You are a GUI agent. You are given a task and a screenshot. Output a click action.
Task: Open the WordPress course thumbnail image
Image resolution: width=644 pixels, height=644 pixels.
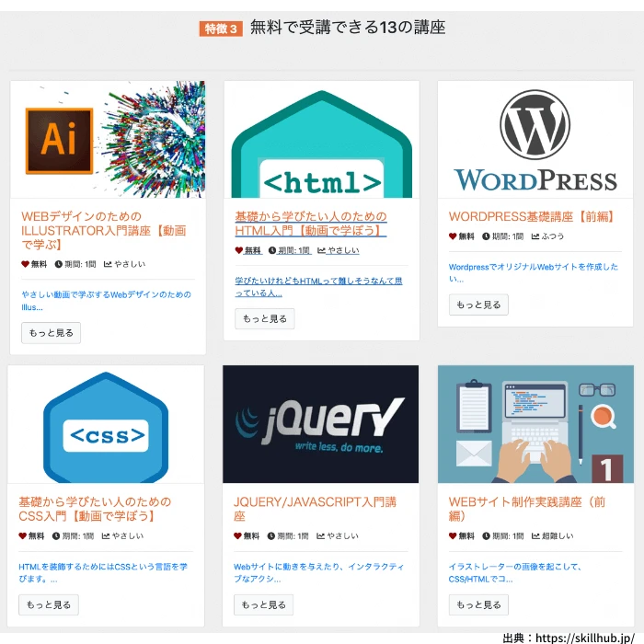click(x=535, y=139)
